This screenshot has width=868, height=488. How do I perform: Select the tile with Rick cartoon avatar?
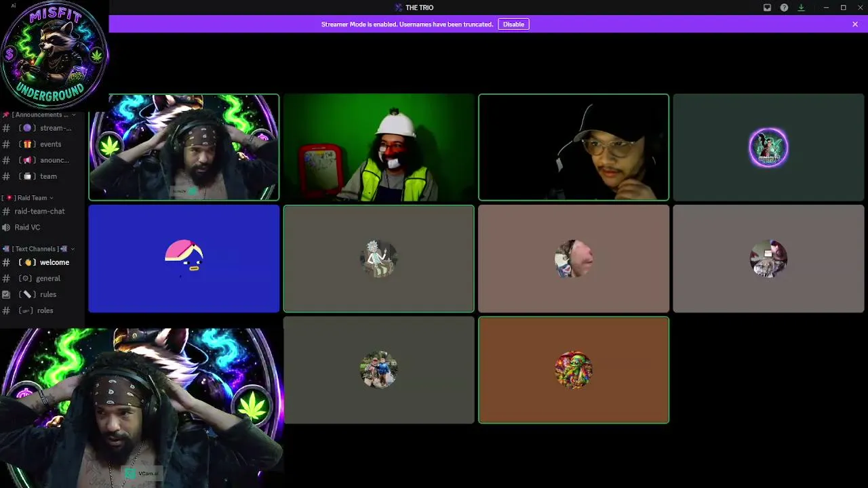(x=378, y=259)
